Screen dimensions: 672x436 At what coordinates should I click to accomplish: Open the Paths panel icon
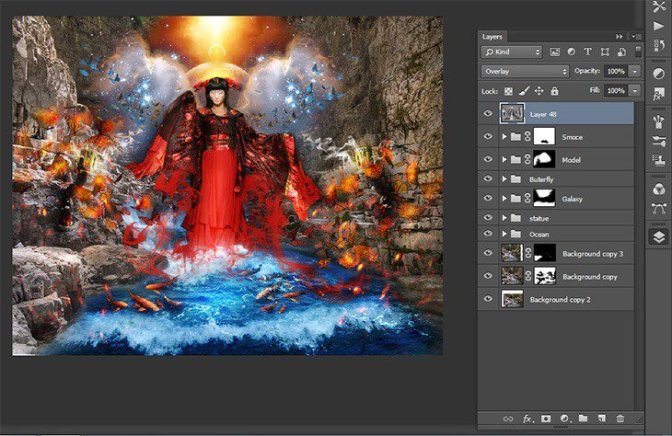659,209
